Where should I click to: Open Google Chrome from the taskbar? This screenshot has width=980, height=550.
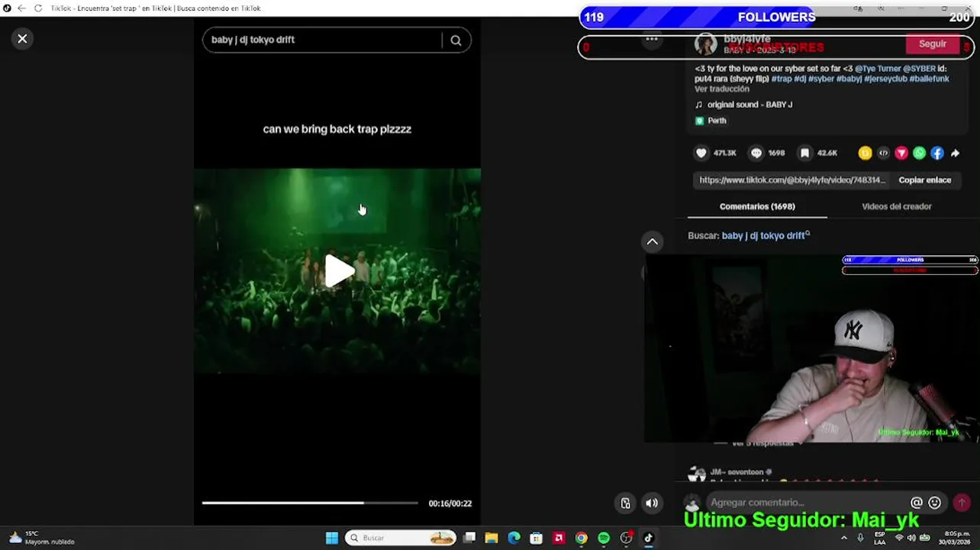(x=581, y=538)
